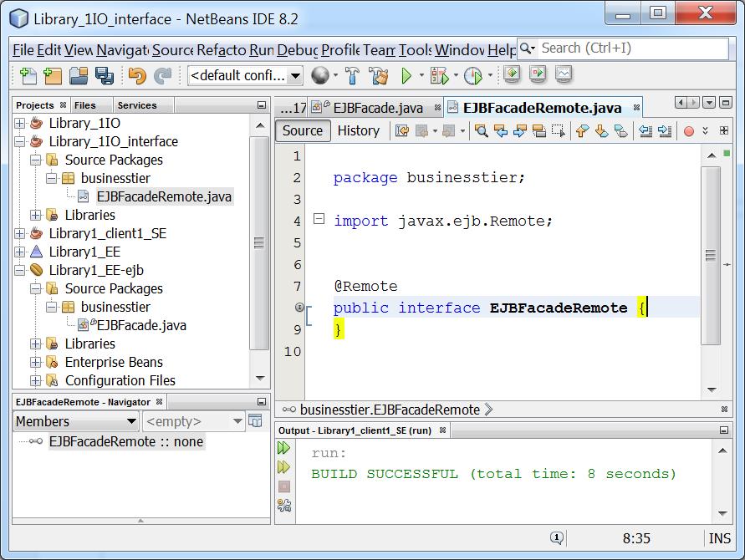Re-run output using double green arrows

click(x=283, y=447)
